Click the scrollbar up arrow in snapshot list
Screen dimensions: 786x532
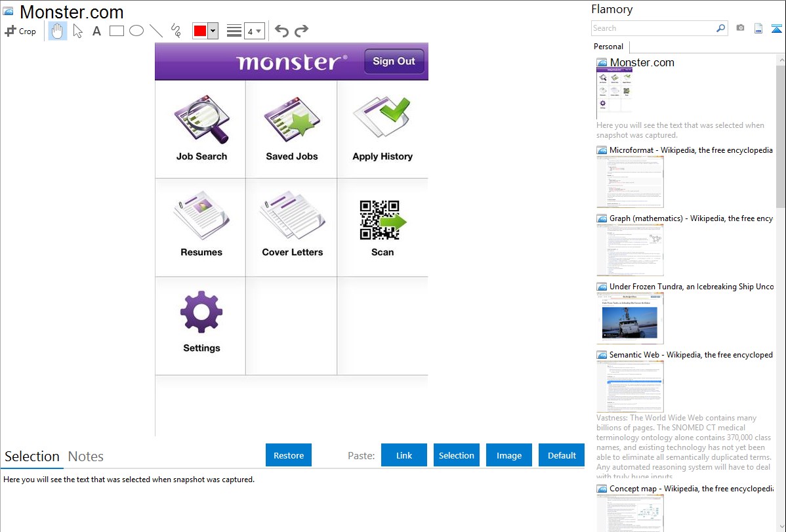pyautogui.click(x=781, y=59)
